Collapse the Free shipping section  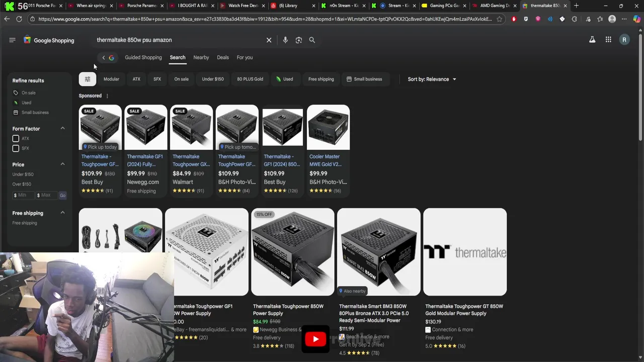[x=62, y=213]
